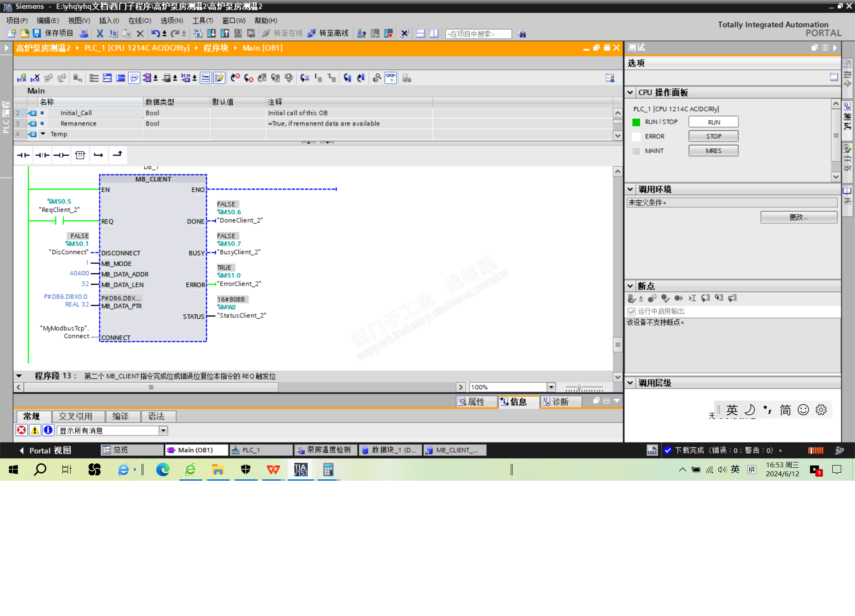This screenshot has width=855, height=616.
Task: Click the save project icon
Action: 37,33
